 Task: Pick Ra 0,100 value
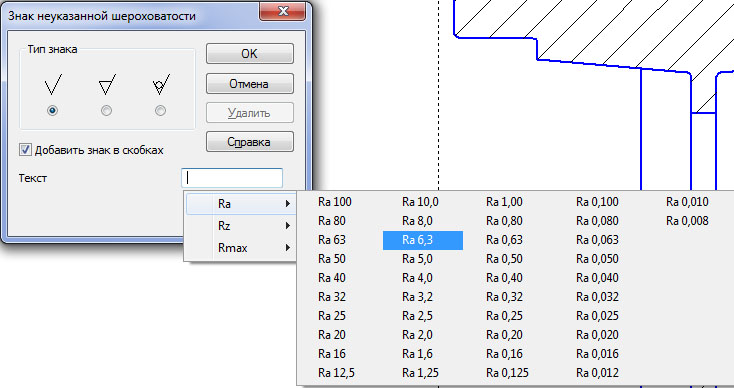[x=597, y=202]
